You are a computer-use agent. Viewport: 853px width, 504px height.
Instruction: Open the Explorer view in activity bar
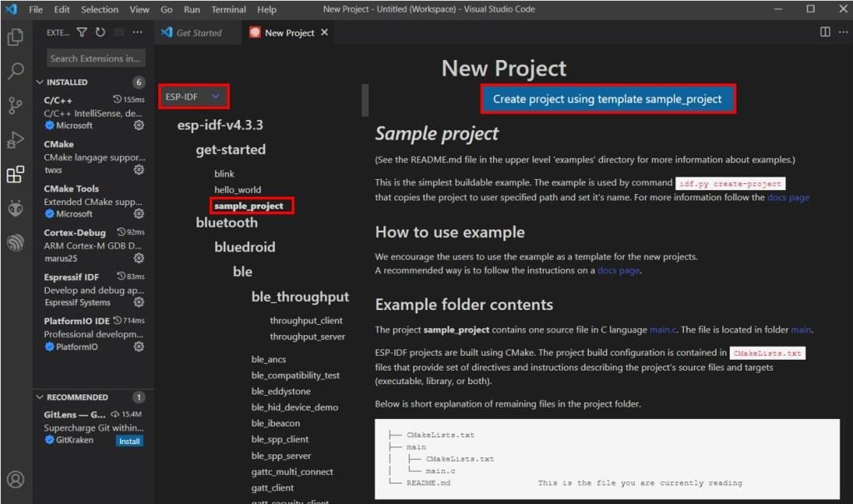(15, 37)
